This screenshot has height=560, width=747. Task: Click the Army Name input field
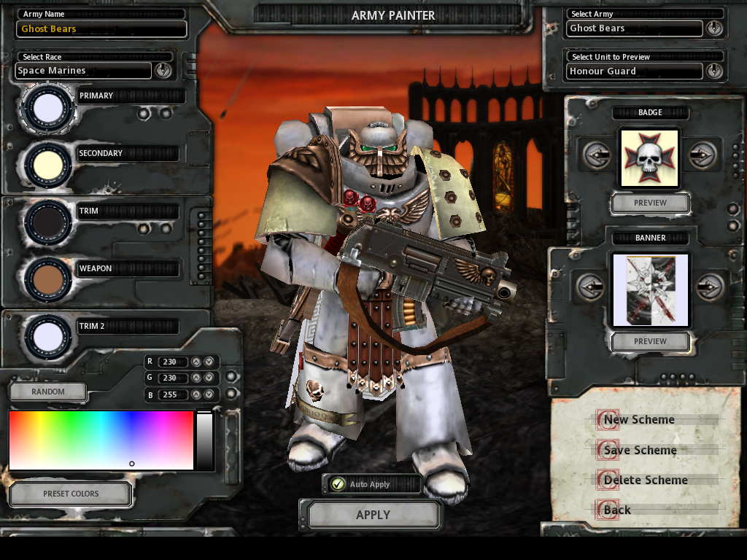[x=101, y=28]
